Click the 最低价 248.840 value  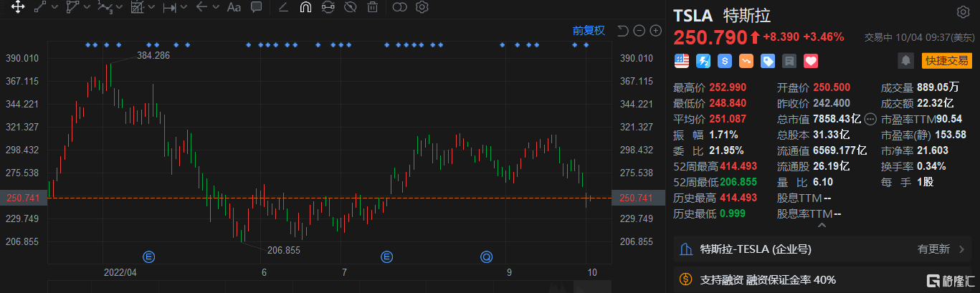tap(728, 103)
